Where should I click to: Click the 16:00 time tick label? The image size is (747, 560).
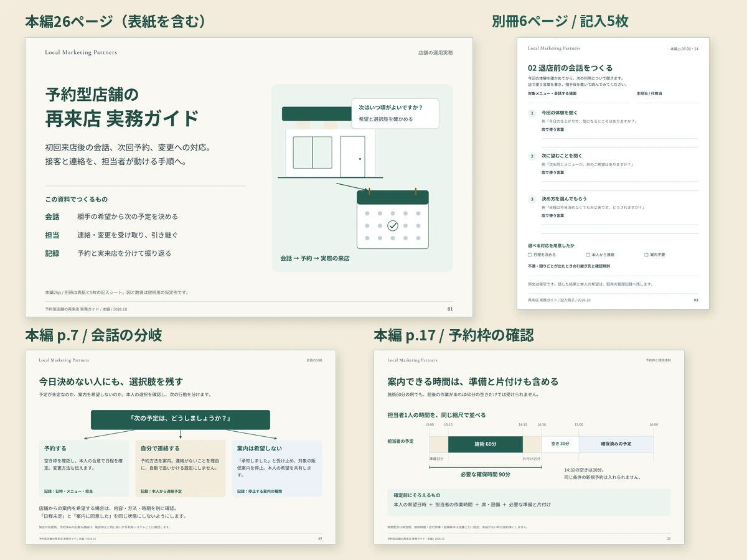point(654,425)
